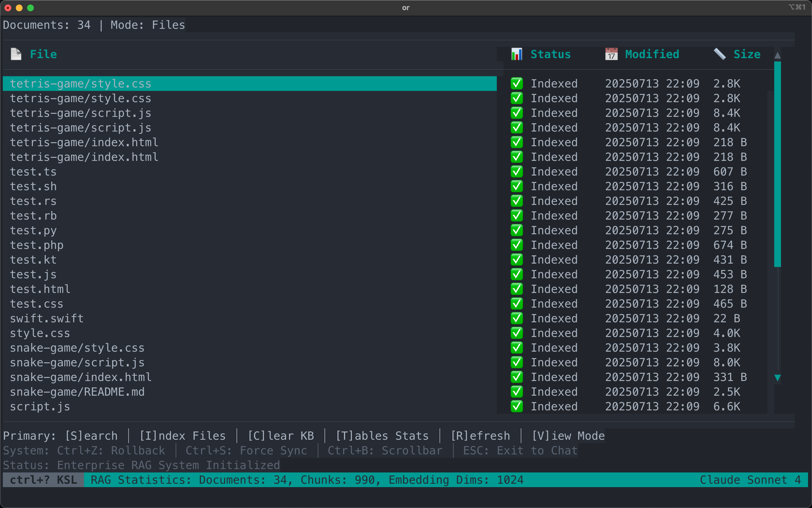Screen dimensions: 812x508
Task: Click the green checkmark for test.rb
Action: [x=517, y=216]
